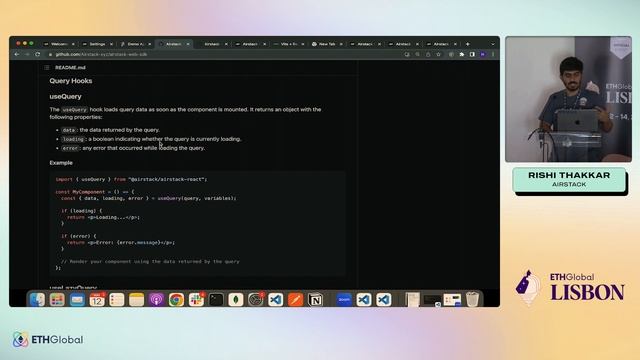Click the 'if (error)' code line
This screenshot has width=640, height=360.
point(78,236)
